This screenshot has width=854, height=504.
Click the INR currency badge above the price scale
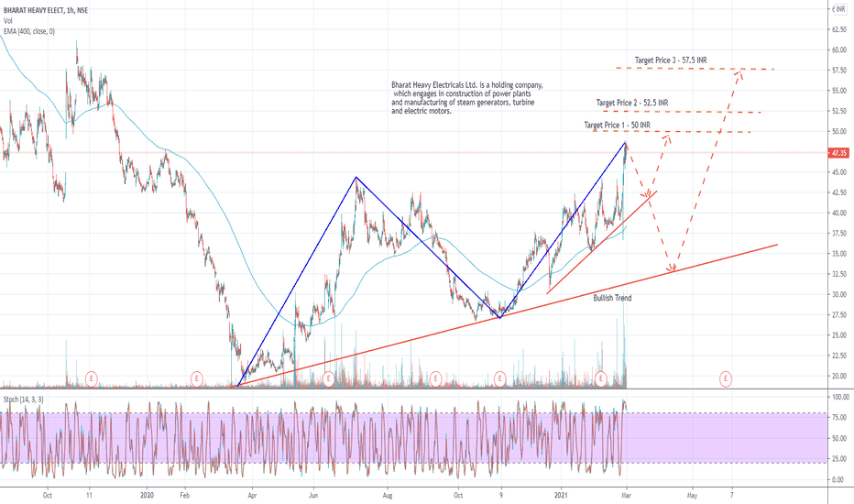tap(839, 9)
